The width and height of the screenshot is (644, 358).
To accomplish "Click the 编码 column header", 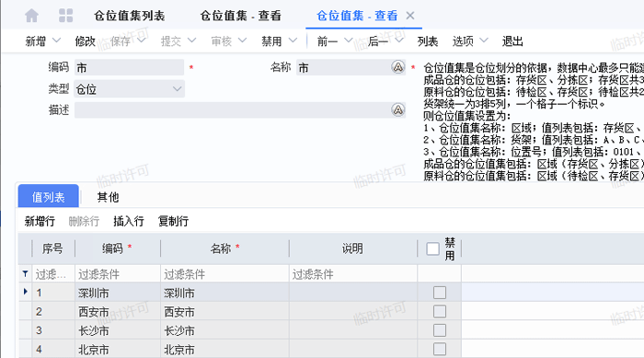I will coord(118,248).
